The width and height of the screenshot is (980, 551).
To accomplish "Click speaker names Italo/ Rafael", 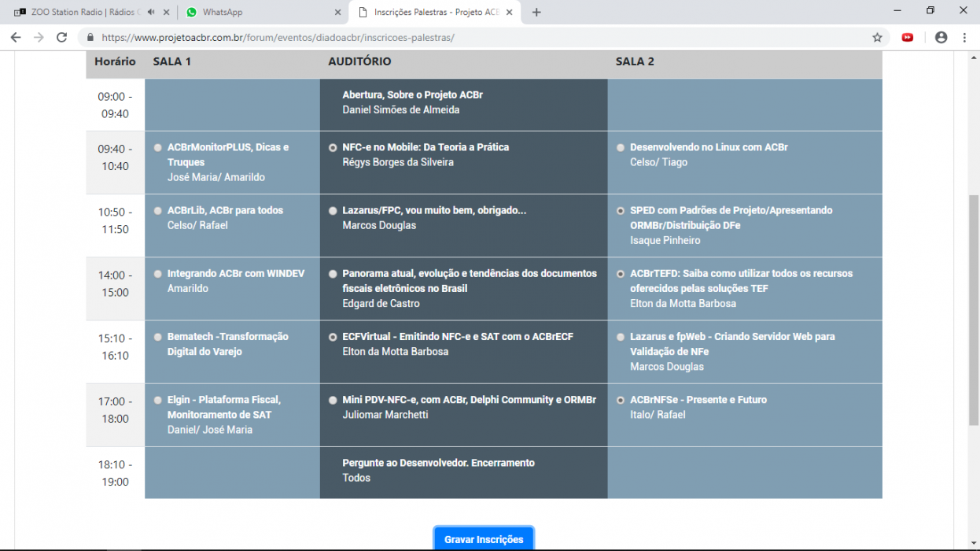I will (658, 414).
